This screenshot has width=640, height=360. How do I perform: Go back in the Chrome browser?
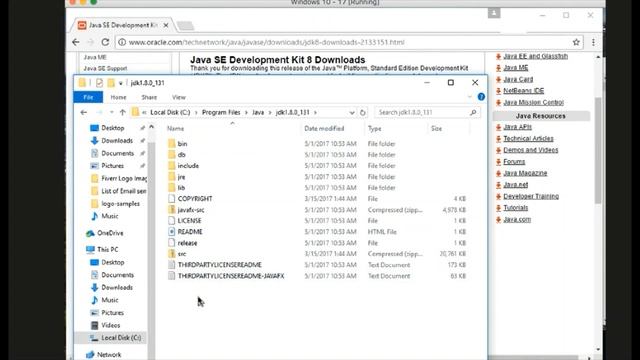(x=76, y=42)
